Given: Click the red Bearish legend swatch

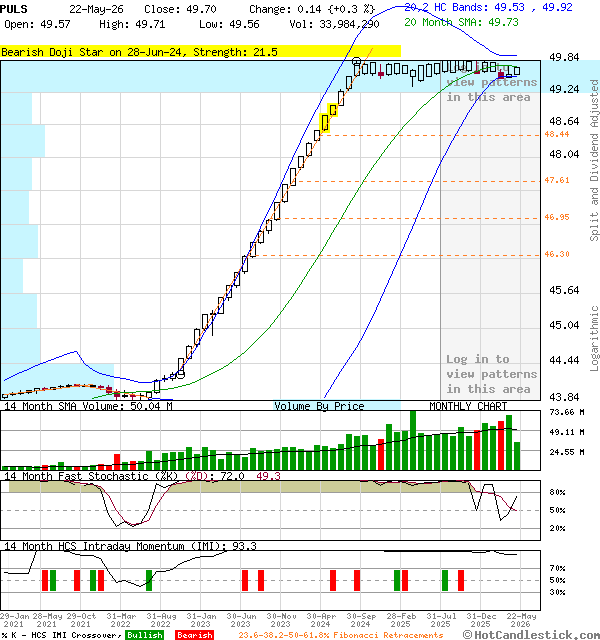Looking at the screenshot, I should pos(194,635).
